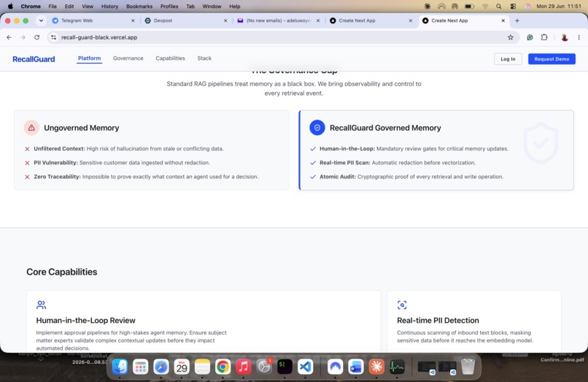588x382 pixels.
Task: Close the Telegram Web tab
Action: (133, 20)
